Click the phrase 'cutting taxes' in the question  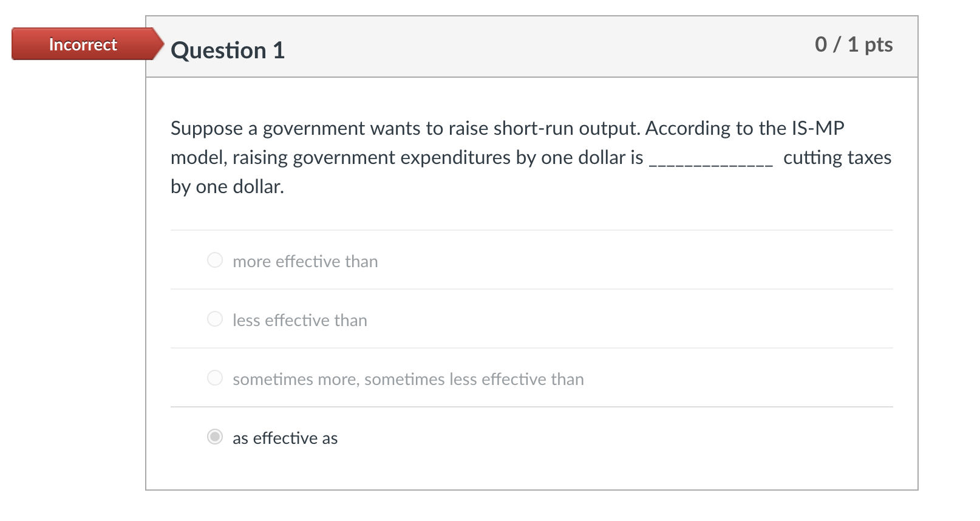tap(838, 158)
